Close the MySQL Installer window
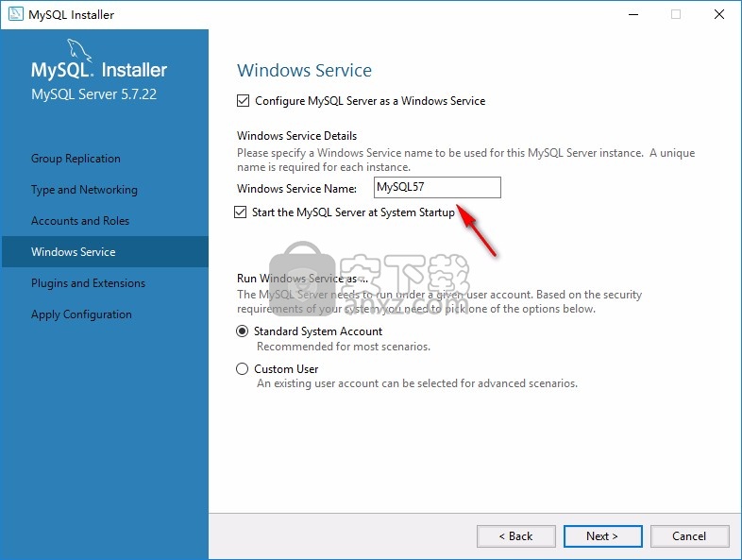Image resolution: width=742 pixels, height=560 pixels. (x=718, y=15)
